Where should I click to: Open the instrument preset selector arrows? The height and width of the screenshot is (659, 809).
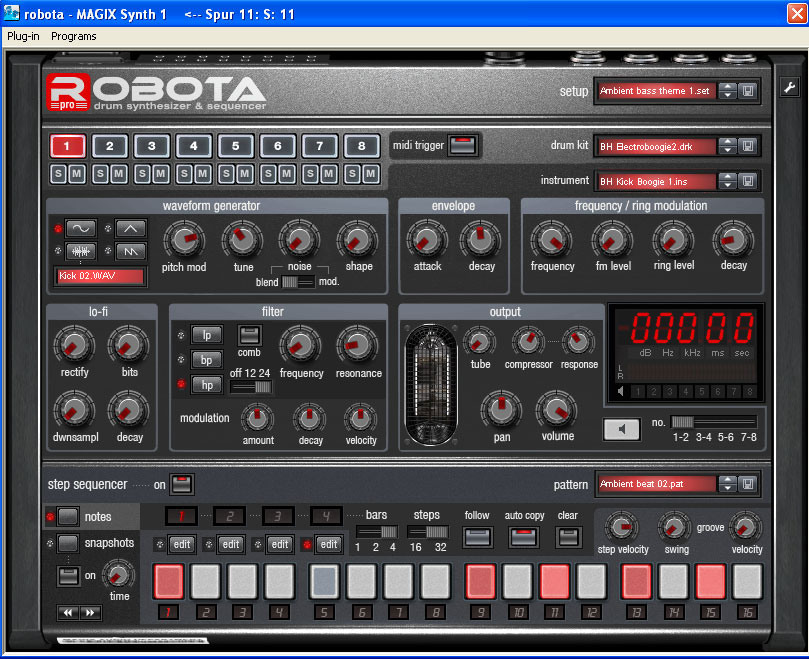pos(727,182)
